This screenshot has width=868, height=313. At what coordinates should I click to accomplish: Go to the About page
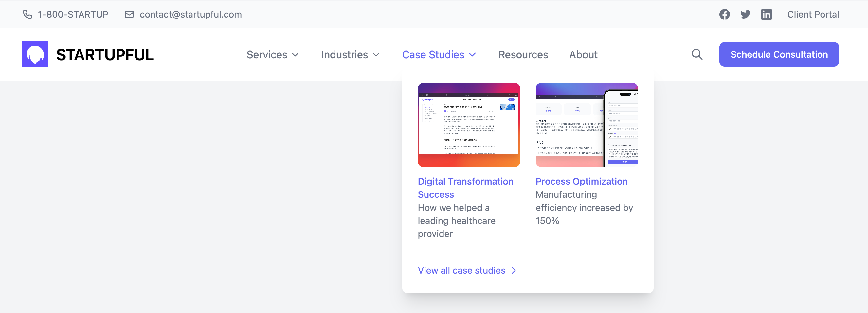click(x=583, y=55)
